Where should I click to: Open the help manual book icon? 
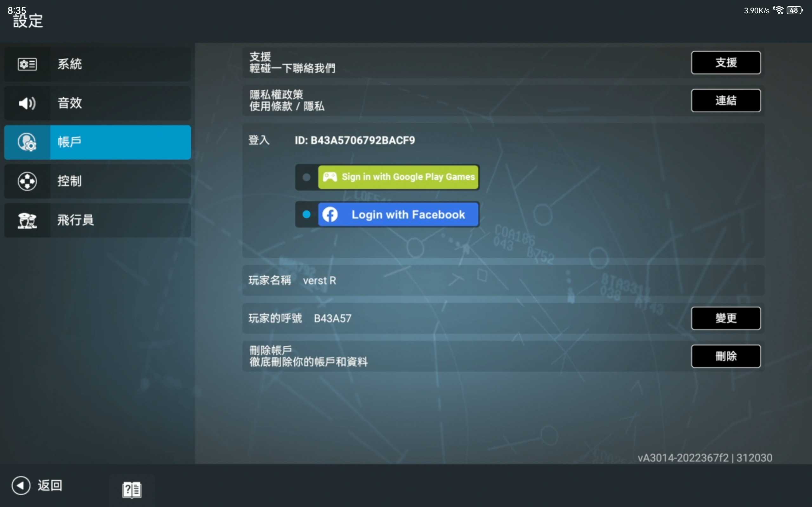click(x=132, y=490)
